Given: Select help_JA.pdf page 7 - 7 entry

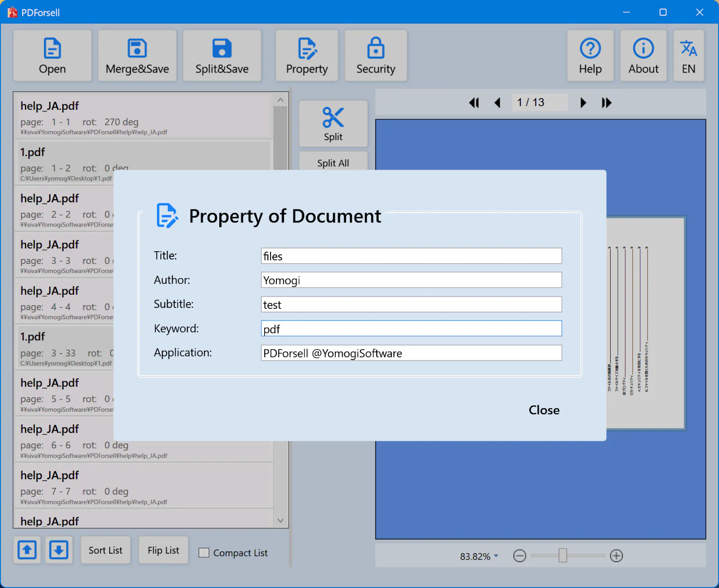Looking at the screenshot, I should (144, 486).
